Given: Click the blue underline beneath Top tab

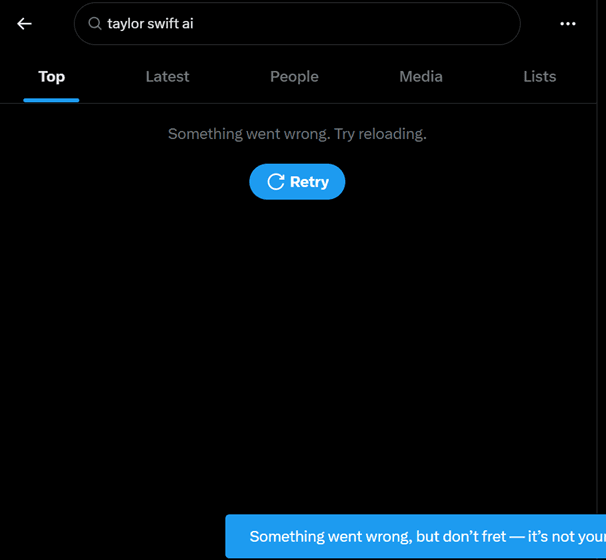Looking at the screenshot, I should point(51,100).
